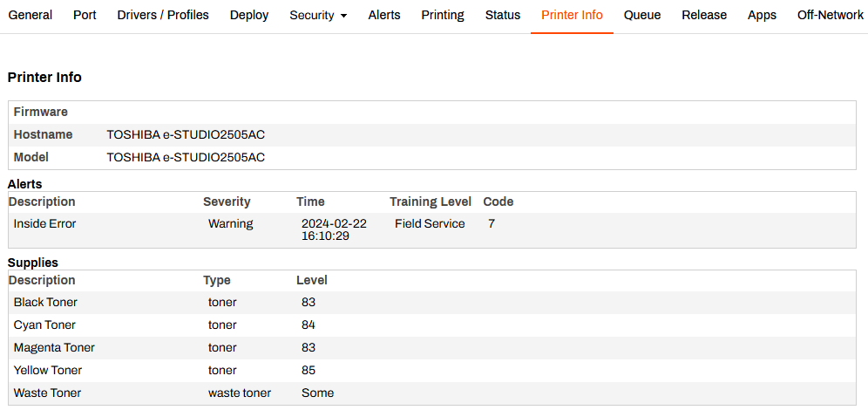This screenshot has height=410, width=868.
Task: Select the Yellow Toner supply row
Action: coord(432,371)
